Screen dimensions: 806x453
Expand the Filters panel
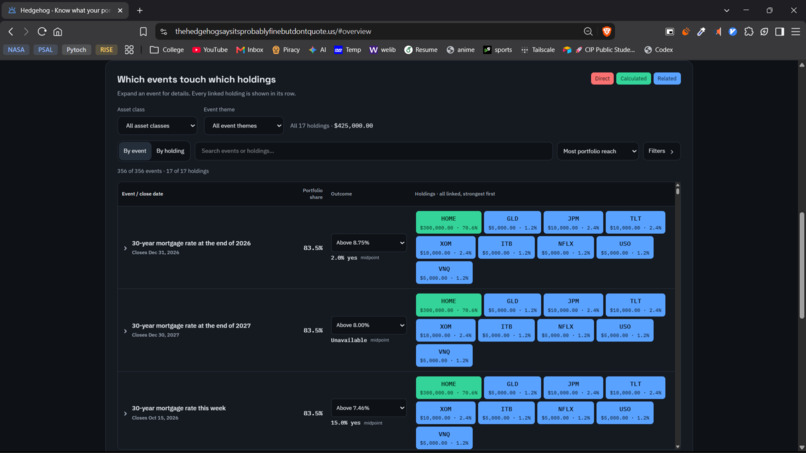[662, 151]
